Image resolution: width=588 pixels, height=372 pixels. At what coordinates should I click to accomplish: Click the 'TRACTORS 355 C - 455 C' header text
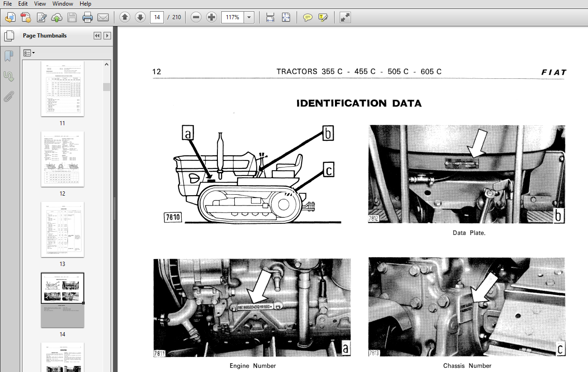point(326,72)
